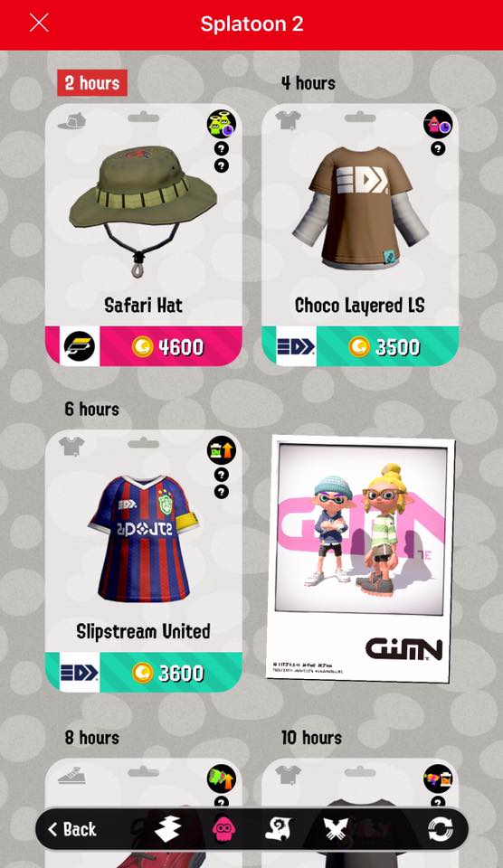The height and width of the screenshot is (868, 503).
Task: Select the pink squid shop icon
Action: pyautogui.click(x=223, y=829)
